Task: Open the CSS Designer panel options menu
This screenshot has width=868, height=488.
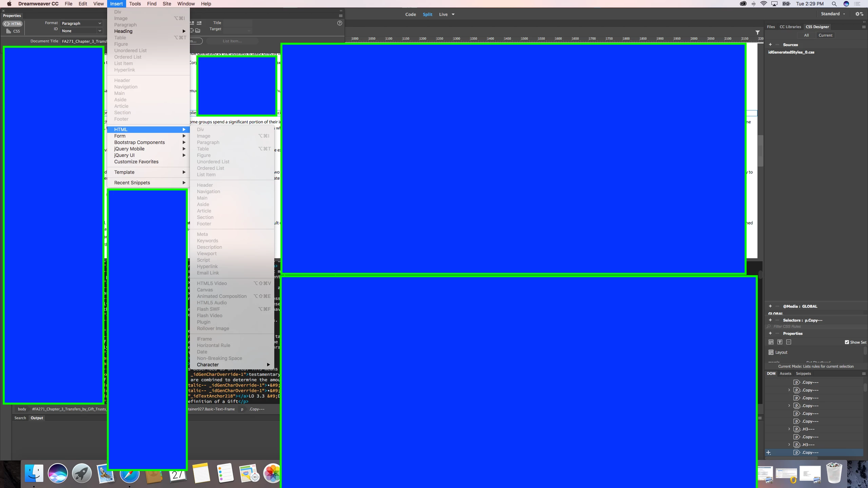Action: coord(864,27)
